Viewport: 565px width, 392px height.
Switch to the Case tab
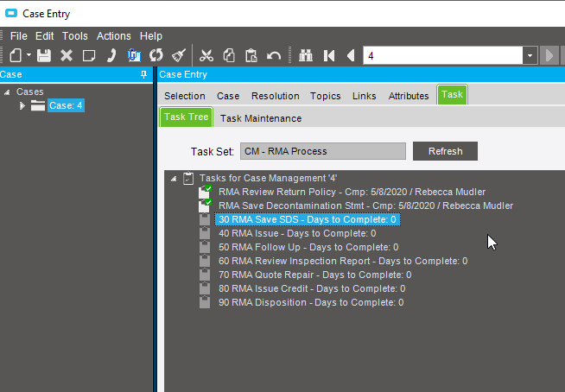(x=228, y=96)
